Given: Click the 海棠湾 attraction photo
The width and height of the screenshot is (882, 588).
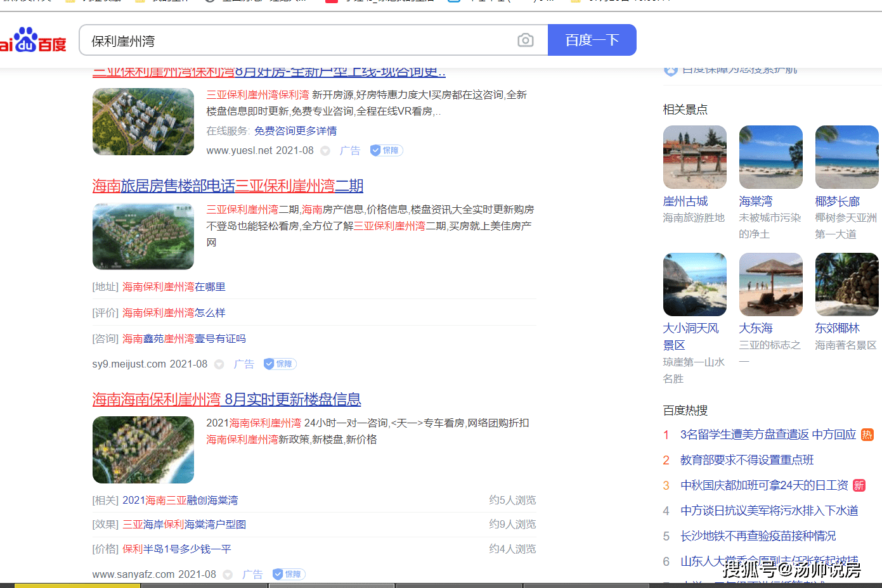Looking at the screenshot, I should [x=771, y=157].
